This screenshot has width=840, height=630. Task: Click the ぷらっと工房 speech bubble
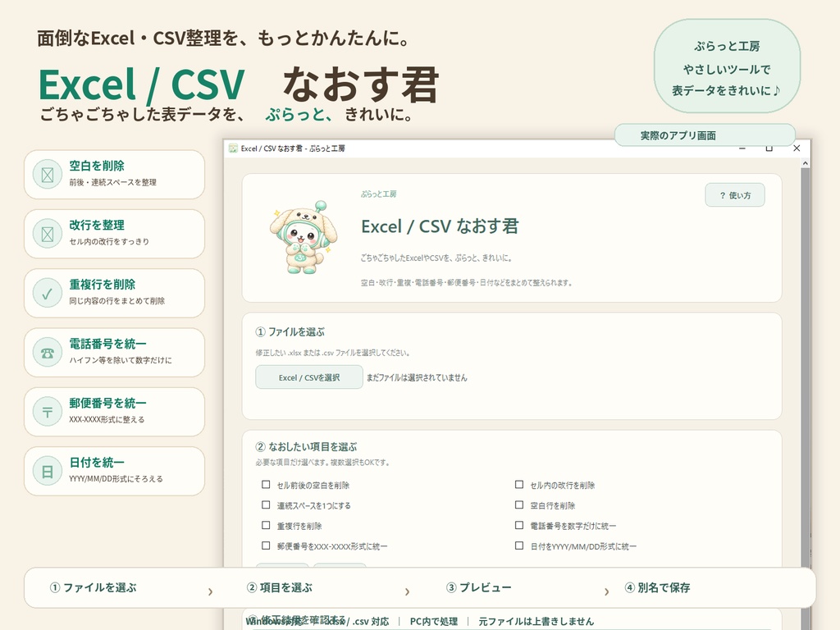click(727, 66)
